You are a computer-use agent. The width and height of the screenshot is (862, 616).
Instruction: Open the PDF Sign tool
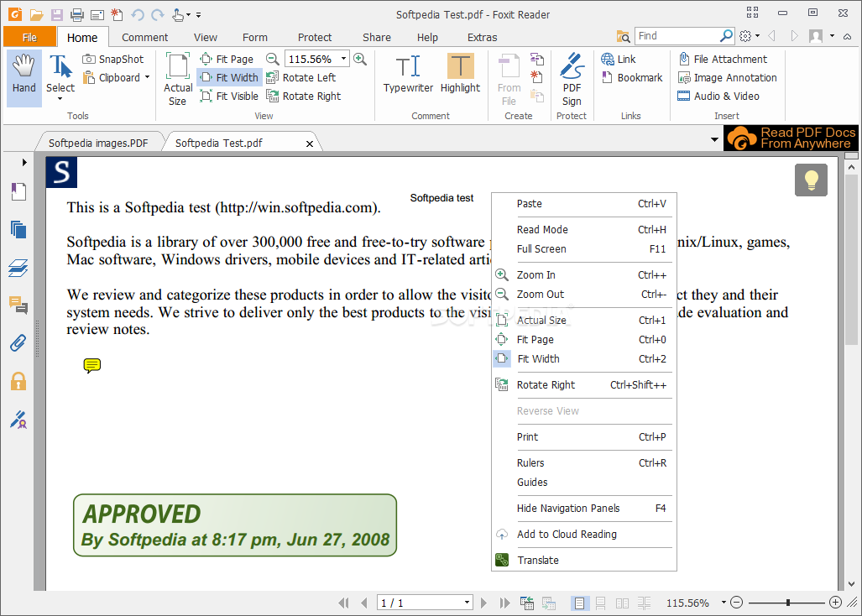[572, 79]
